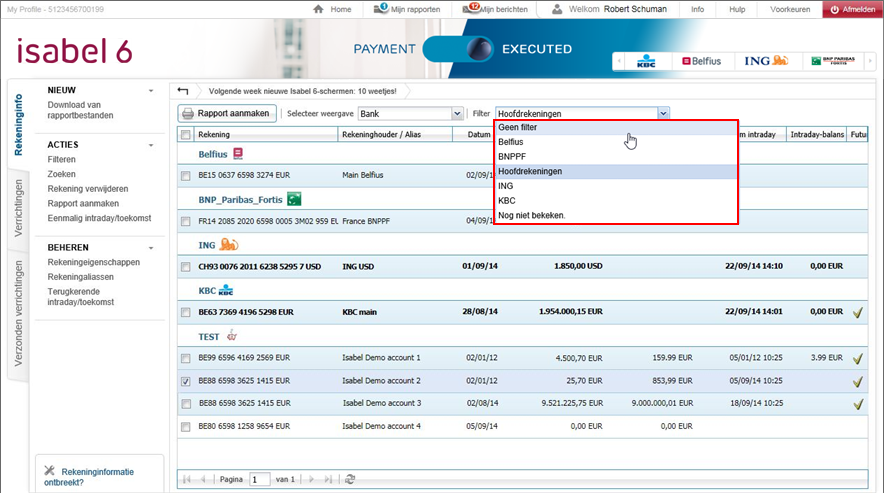Uncheck Isabel Demo account 2 checkbox
Screen dimensions: 884x493
[186, 381]
